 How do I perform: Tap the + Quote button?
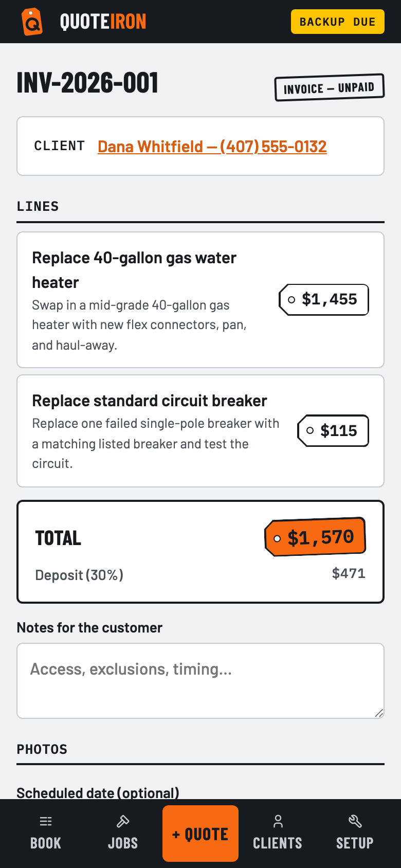click(200, 834)
